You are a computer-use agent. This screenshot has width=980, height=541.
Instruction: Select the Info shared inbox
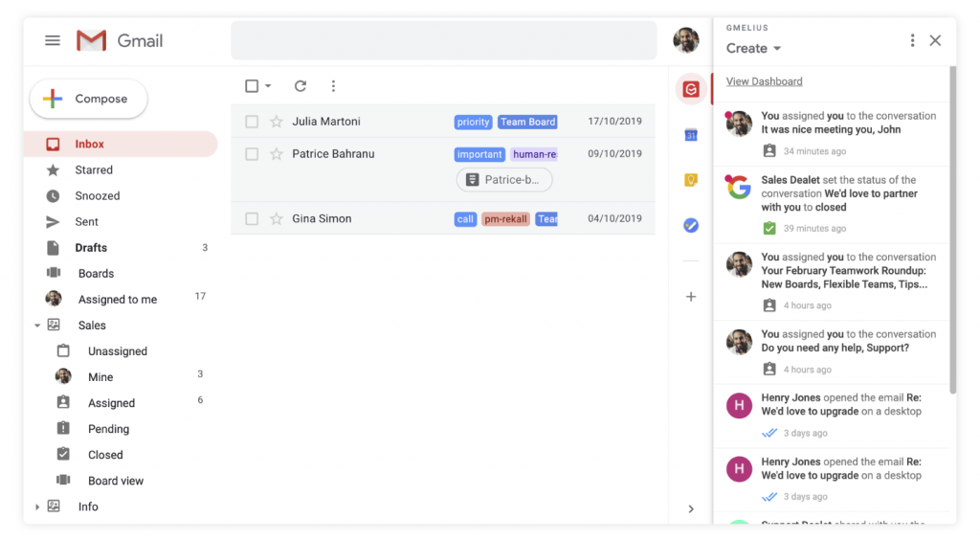(88, 507)
